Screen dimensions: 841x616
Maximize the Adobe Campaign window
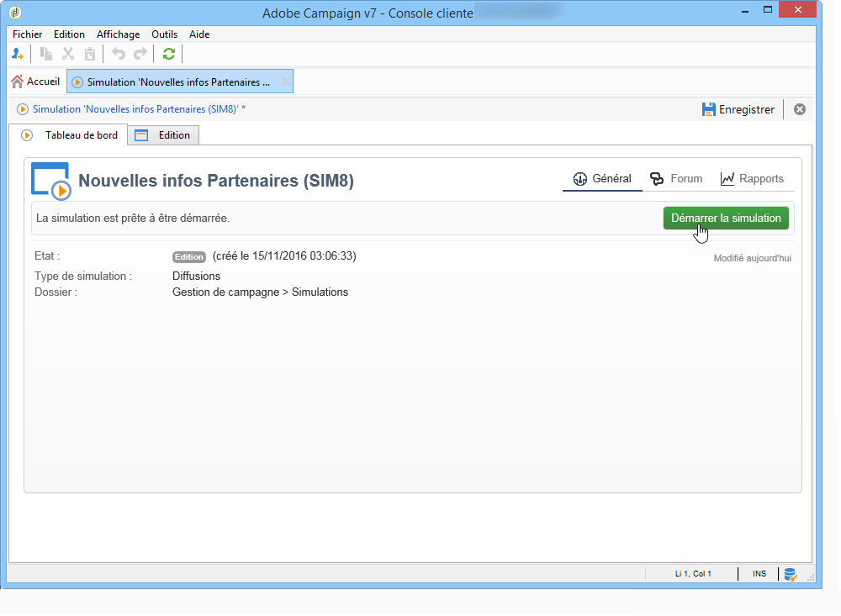pyautogui.click(x=768, y=10)
